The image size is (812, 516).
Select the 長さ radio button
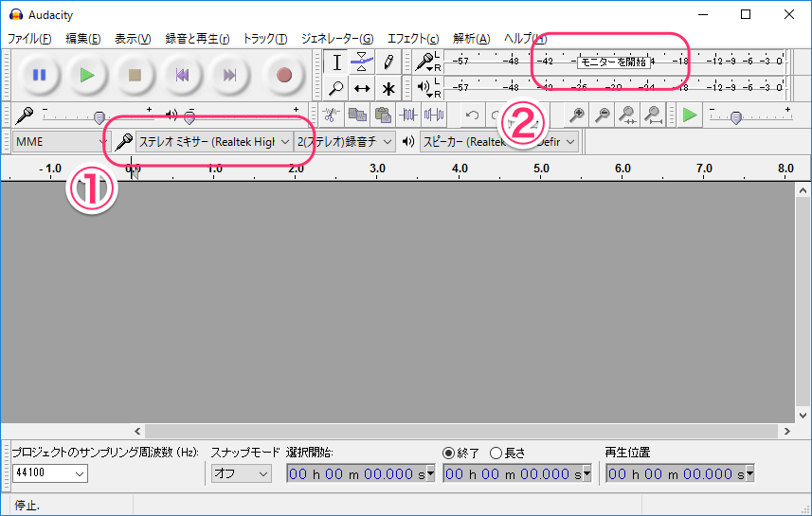[496, 453]
